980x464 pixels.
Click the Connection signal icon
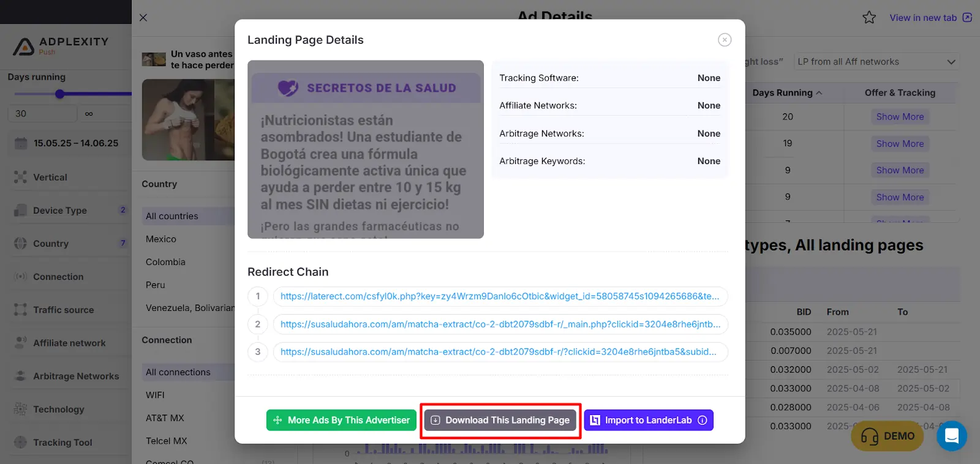pos(20,277)
